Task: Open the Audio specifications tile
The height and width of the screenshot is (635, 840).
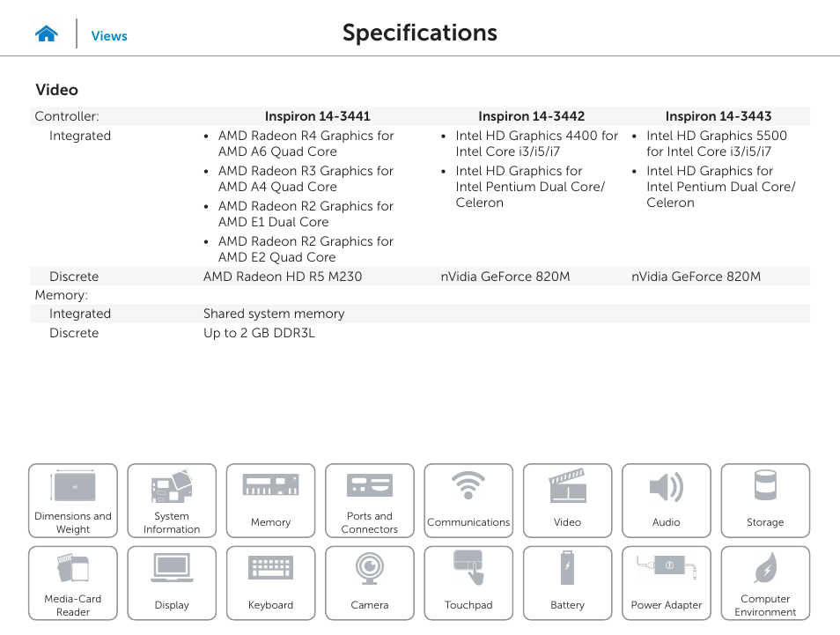Action: point(667,500)
